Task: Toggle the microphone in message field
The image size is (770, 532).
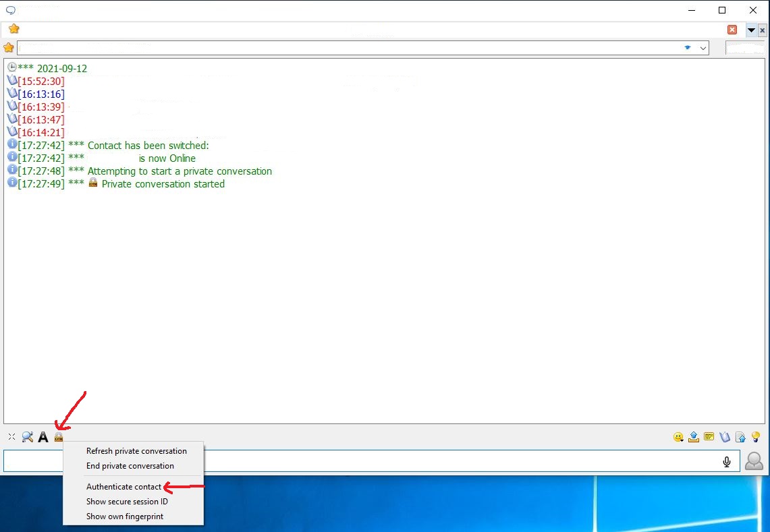Action: (727, 461)
